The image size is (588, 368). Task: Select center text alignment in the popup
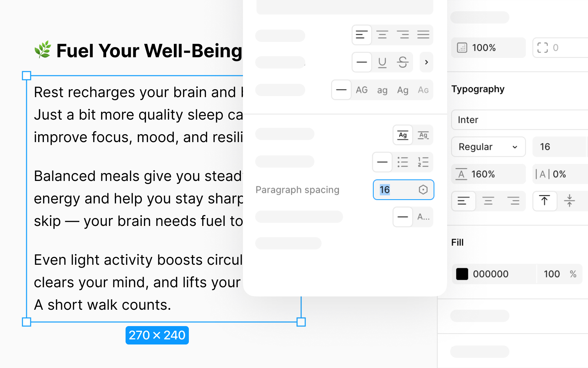click(x=382, y=35)
